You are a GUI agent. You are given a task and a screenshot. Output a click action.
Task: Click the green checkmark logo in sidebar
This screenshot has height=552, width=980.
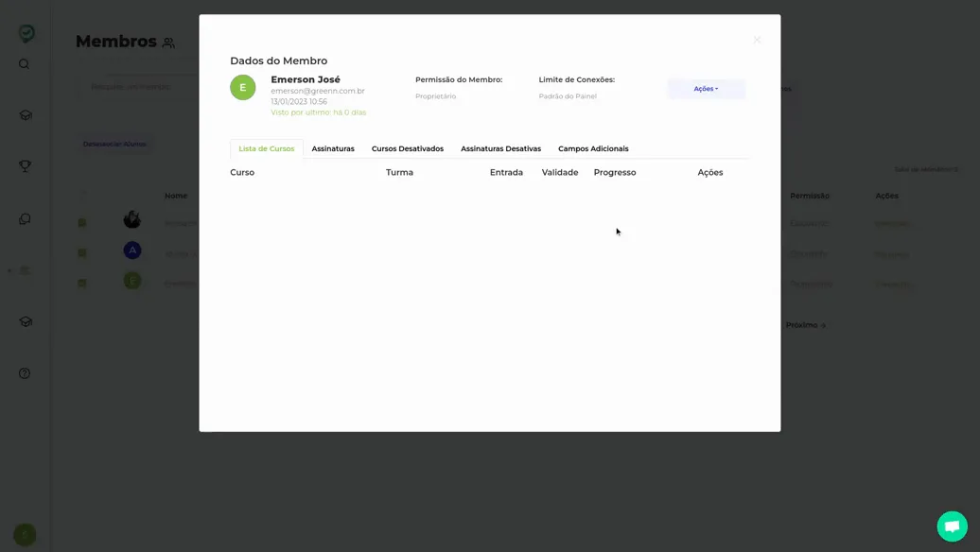click(x=26, y=33)
